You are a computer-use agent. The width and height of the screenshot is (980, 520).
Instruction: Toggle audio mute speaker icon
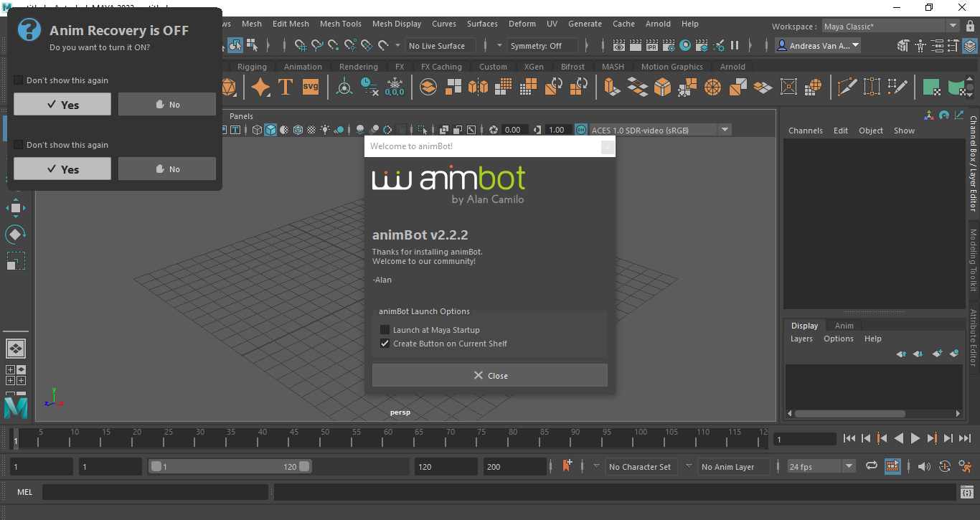tap(924, 466)
